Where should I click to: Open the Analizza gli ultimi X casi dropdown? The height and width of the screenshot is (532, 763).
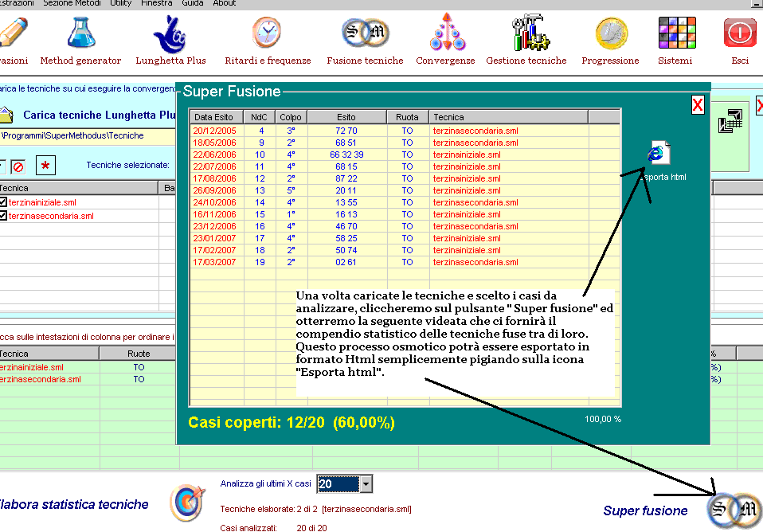click(x=366, y=483)
